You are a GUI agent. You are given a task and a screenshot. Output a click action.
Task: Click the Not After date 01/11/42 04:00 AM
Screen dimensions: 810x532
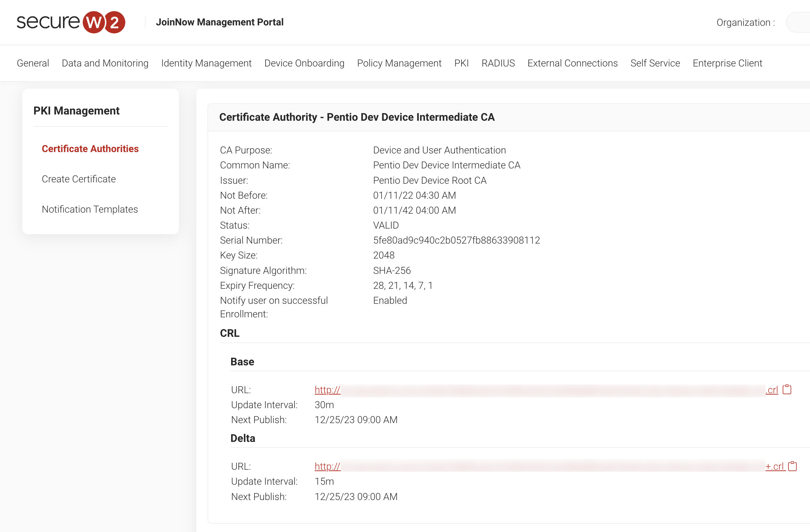tap(414, 210)
